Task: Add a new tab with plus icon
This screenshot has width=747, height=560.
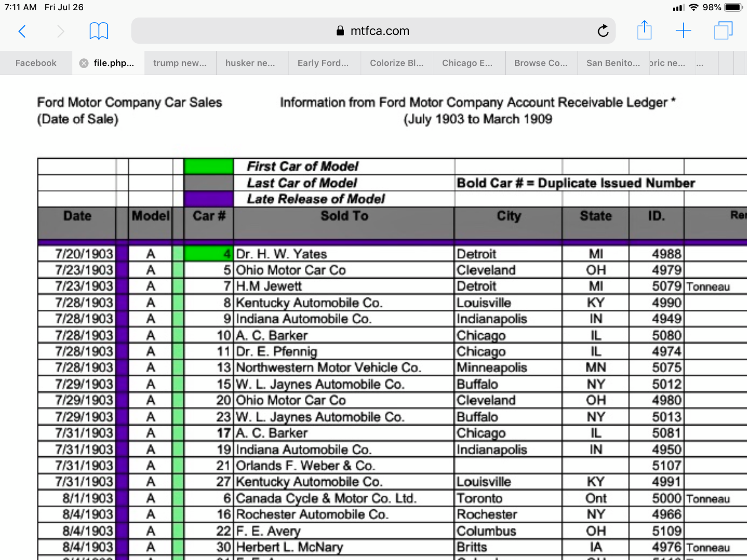Action: point(683,31)
